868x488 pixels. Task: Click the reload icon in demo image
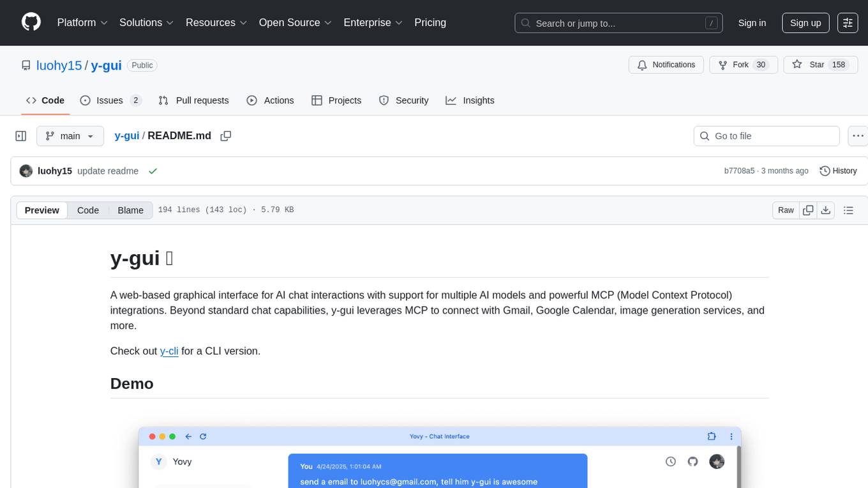click(x=203, y=436)
